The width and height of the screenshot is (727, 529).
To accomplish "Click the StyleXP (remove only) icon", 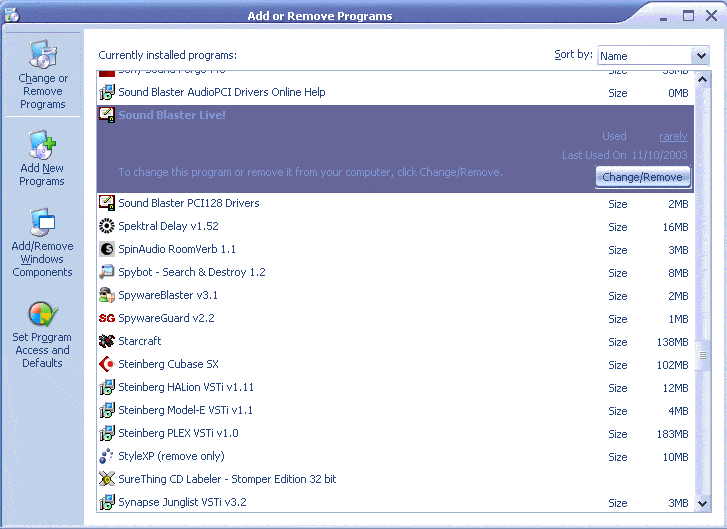I will coord(107,456).
